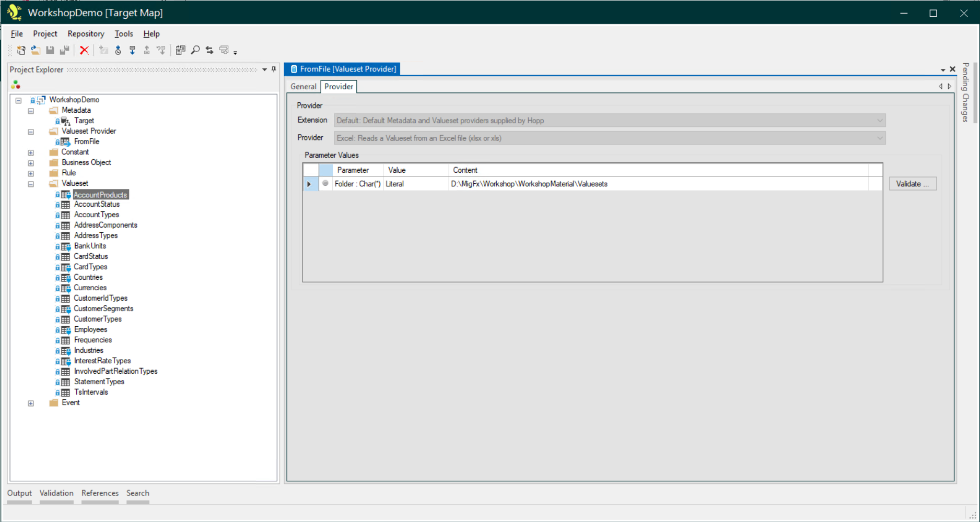Open the Repository menu
This screenshot has width=980, height=522.
[x=86, y=34]
